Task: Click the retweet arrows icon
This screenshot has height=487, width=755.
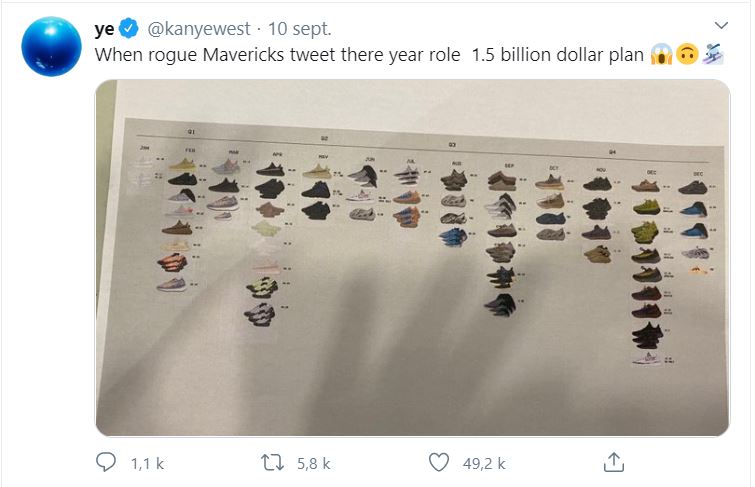Action: click(272, 462)
